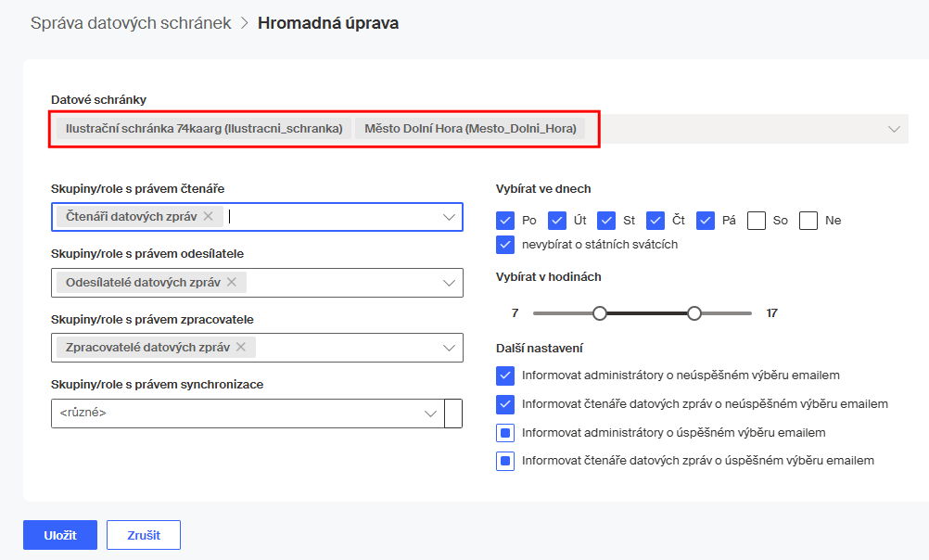This screenshot has height=560, width=929.
Task: Open dropdown for právem čtenáře groups
Action: click(x=450, y=217)
